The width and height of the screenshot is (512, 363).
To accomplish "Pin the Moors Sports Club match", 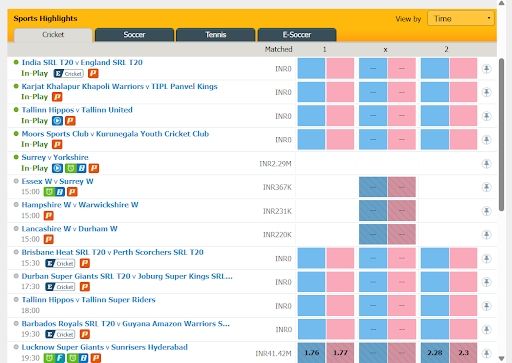I will pos(486,140).
